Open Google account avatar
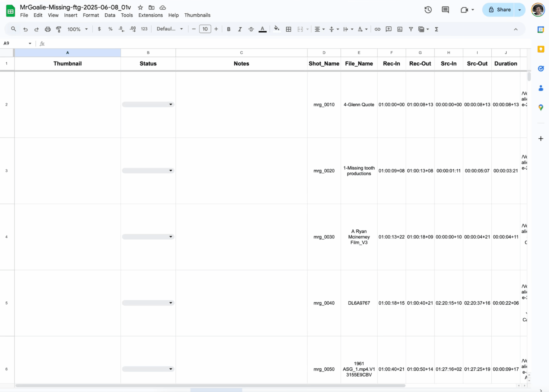549x392 pixels. click(x=538, y=10)
